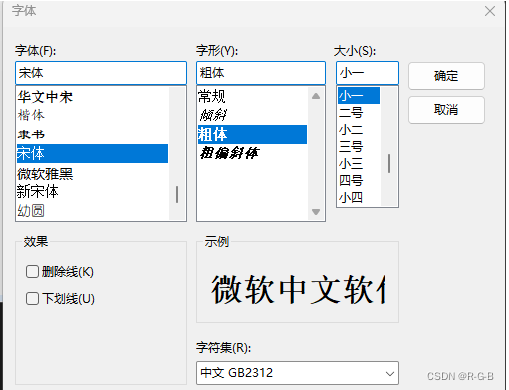Select 微软雅黑 in the font list
The height and width of the screenshot is (390, 509).
92,173
